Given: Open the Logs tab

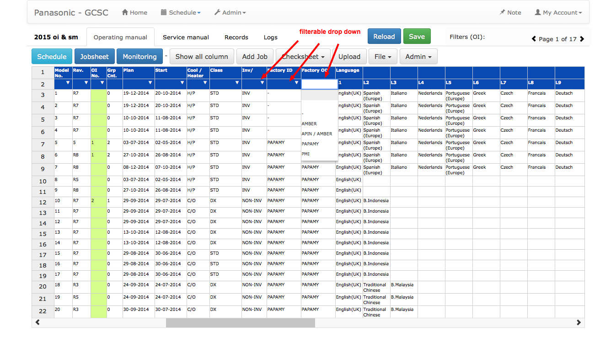Looking at the screenshot, I should click(x=270, y=37).
